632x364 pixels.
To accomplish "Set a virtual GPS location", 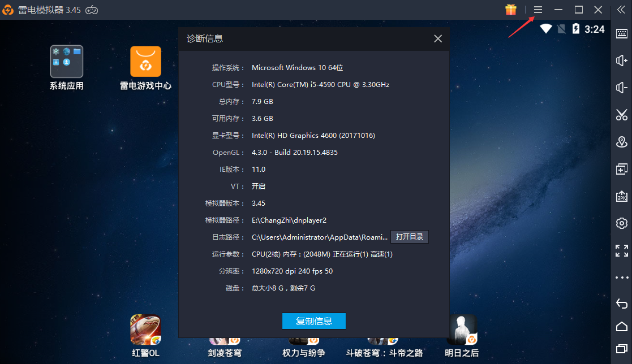I will [x=621, y=142].
